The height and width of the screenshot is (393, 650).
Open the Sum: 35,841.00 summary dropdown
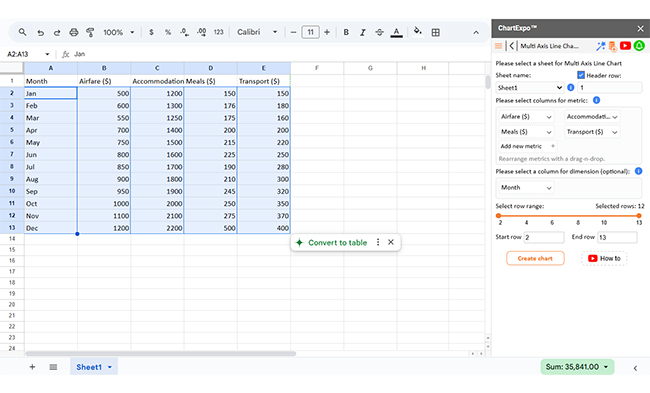point(577,367)
